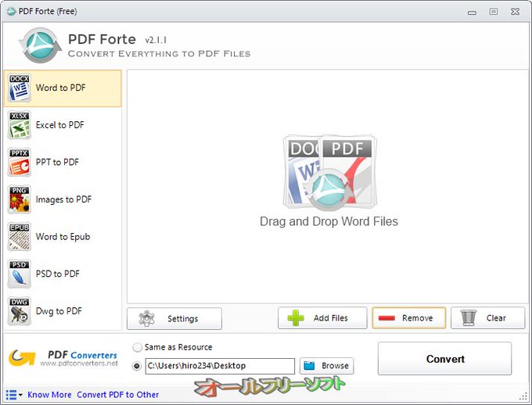The height and width of the screenshot is (405, 532).
Task: Click the red minus Remove icon
Action: 386,318
